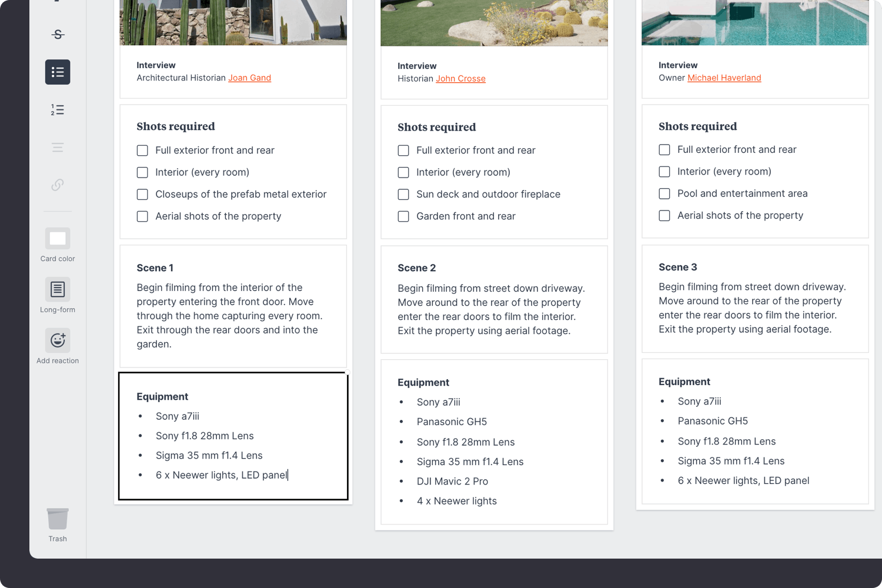
Task: Click Add reaction in the sidebar
Action: tap(57, 340)
